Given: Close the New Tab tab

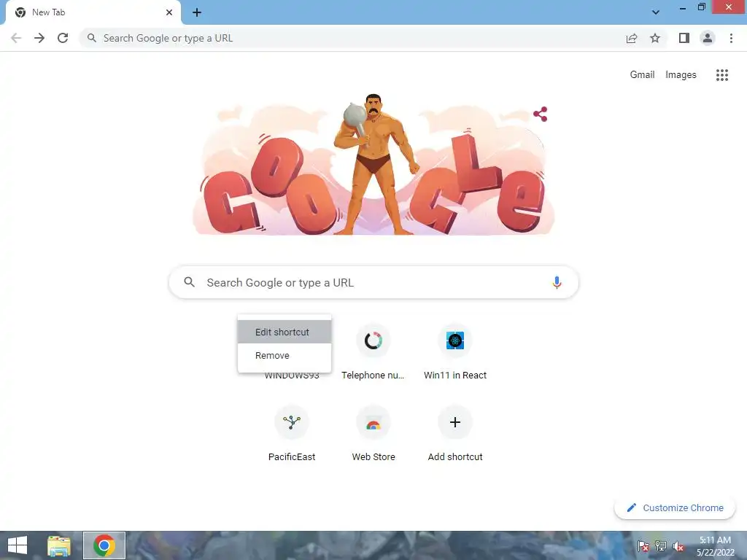Looking at the screenshot, I should (x=169, y=12).
